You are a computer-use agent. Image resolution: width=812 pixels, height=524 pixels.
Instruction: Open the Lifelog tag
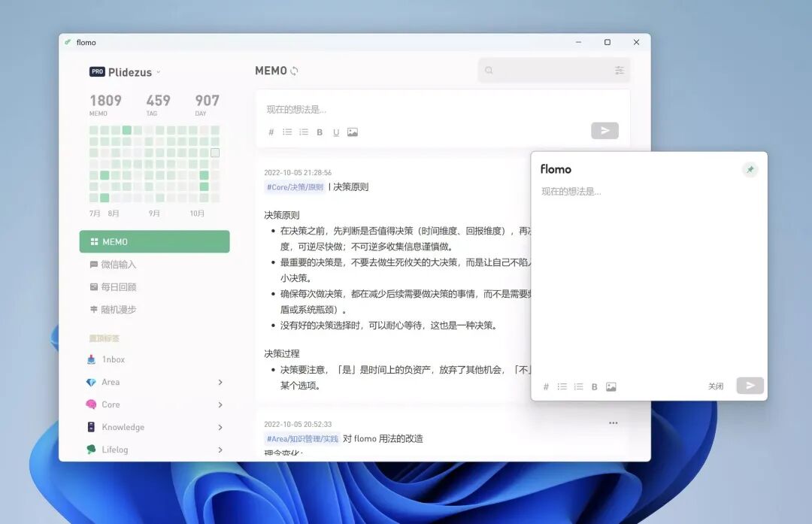[114, 450]
